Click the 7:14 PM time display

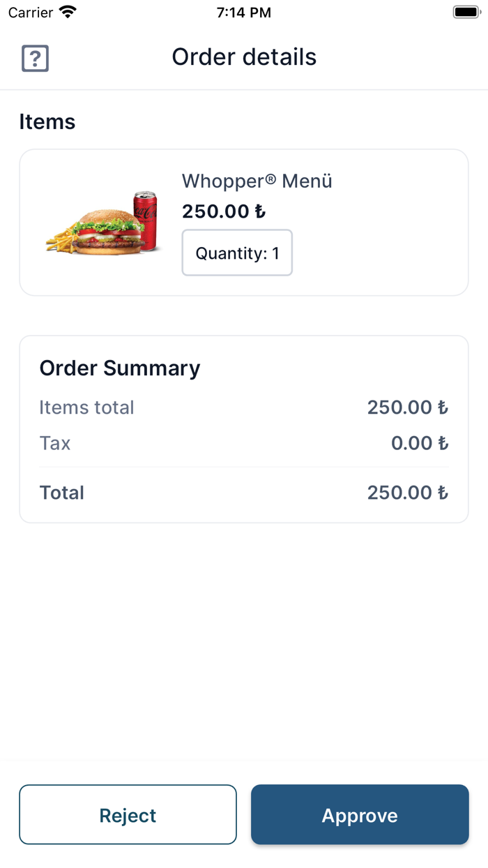point(243,12)
